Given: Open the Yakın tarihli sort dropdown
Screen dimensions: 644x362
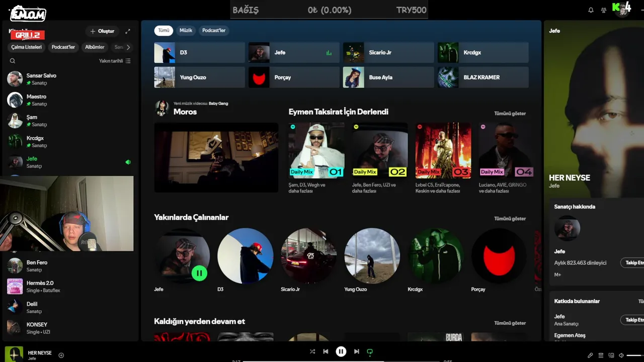Looking at the screenshot, I should click(x=115, y=61).
